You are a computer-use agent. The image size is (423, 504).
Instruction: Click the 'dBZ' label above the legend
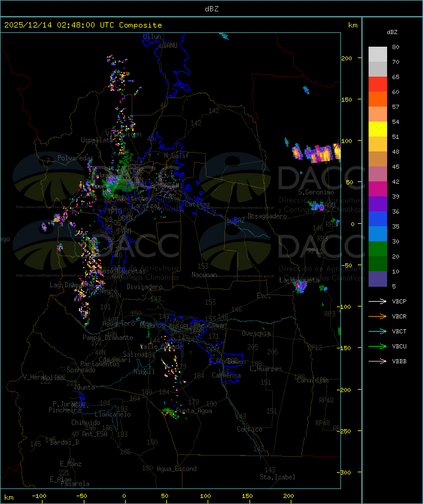392,32
